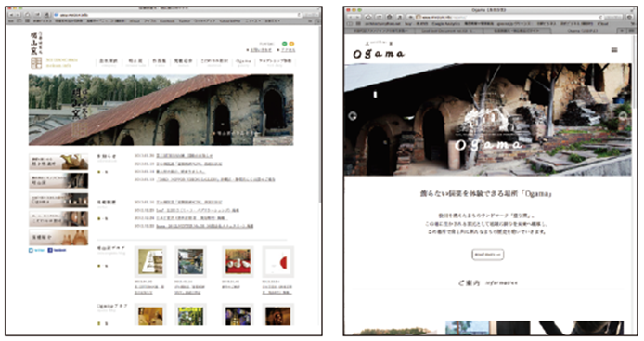644x341 pixels.
Task: Open the mushroom banner at top of sidebar
Action: (x=58, y=162)
